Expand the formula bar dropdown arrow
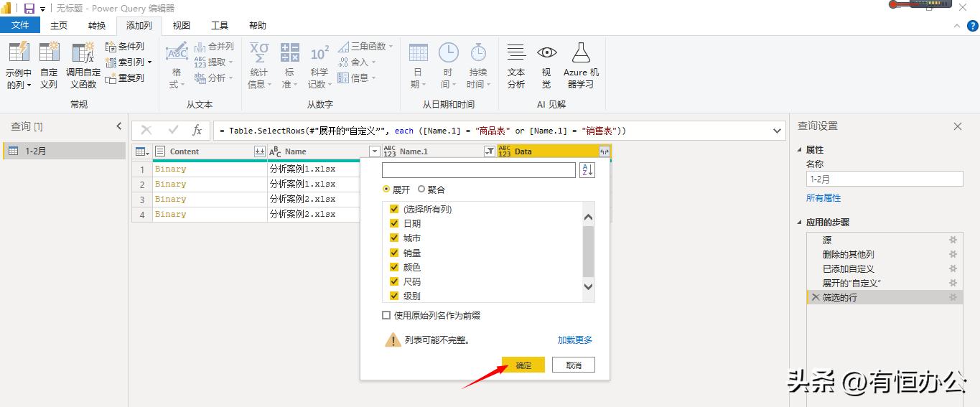Screen dimensions: 980x407 [x=777, y=131]
